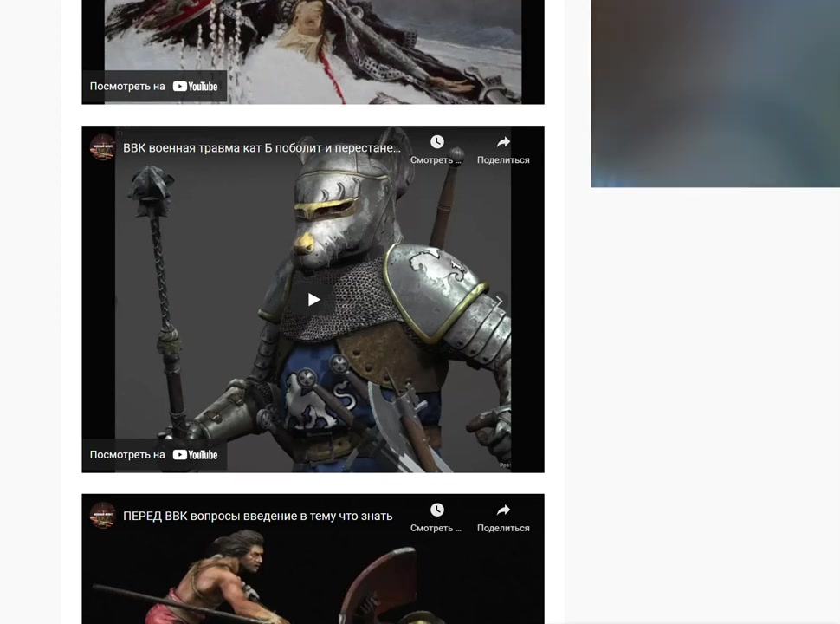Click 'Посмотреть на YouTube' on armored knight video
Screen dimensions: 840x624
click(154, 455)
